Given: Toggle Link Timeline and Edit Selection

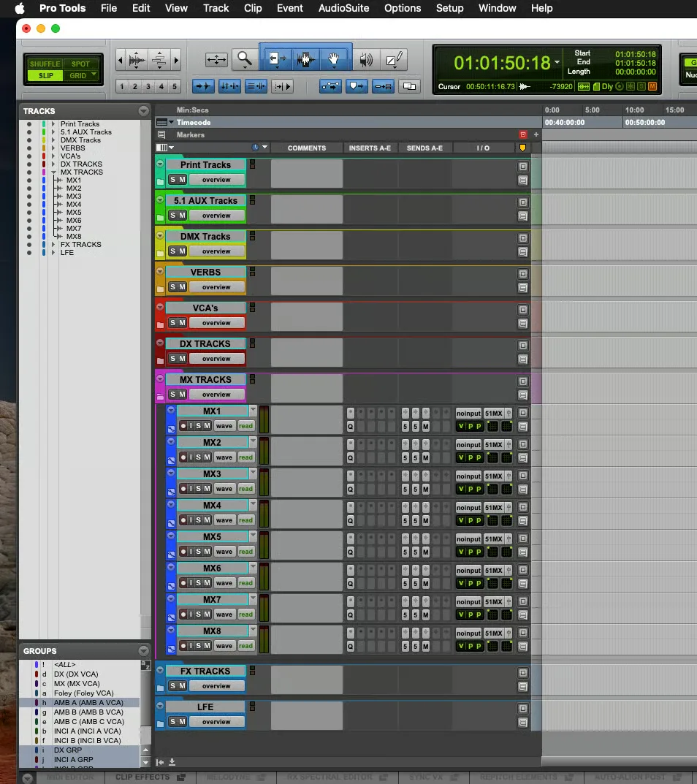Looking at the screenshot, I should click(230, 86).
